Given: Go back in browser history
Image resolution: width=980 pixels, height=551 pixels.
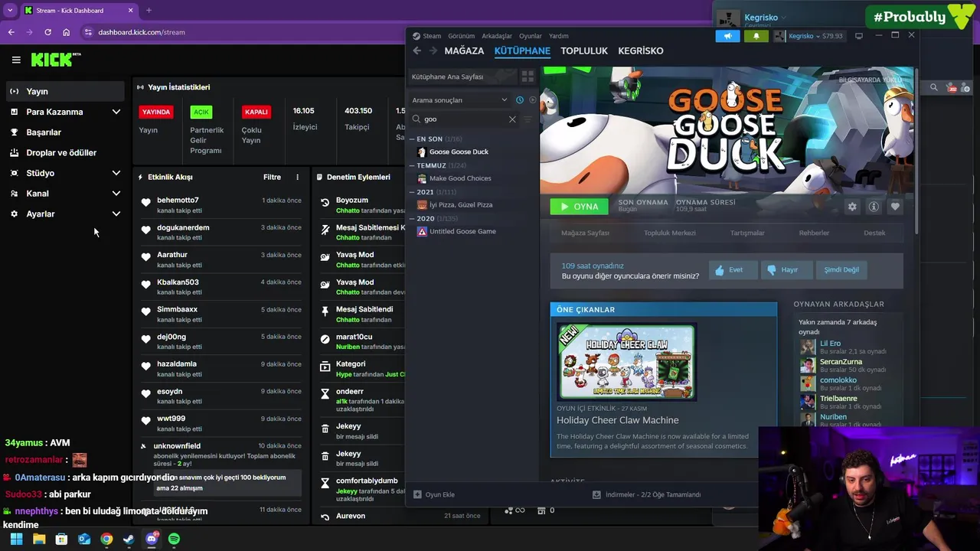Looking at the screenshot, I should coord(11,32).
